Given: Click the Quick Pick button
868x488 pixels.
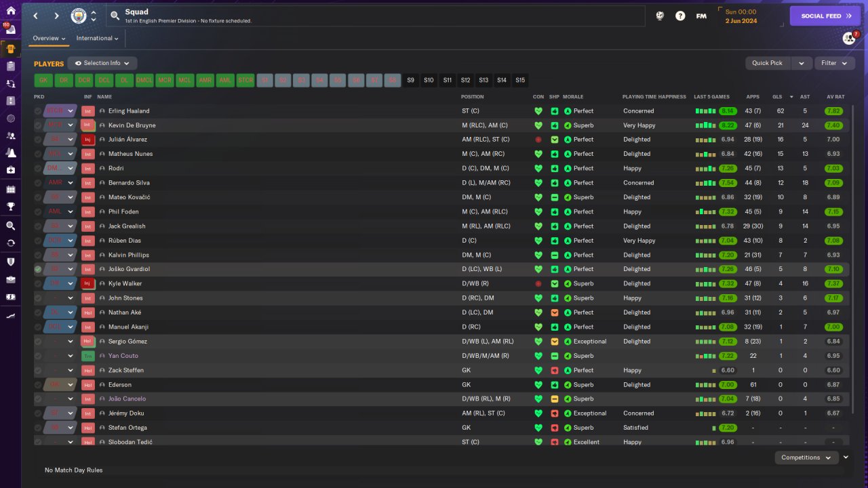Looking at the screenshot, I should pyautogui.click(x=768, y=63).
